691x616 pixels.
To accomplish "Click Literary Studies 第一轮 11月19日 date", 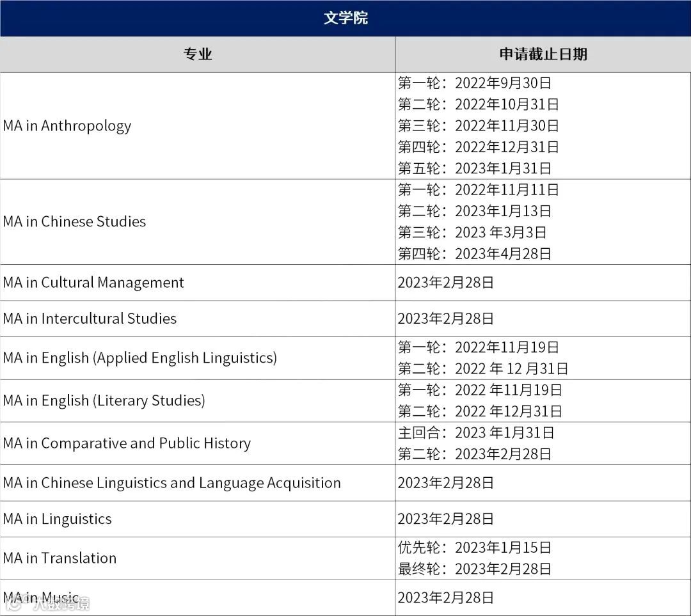I will click(480, 390).
